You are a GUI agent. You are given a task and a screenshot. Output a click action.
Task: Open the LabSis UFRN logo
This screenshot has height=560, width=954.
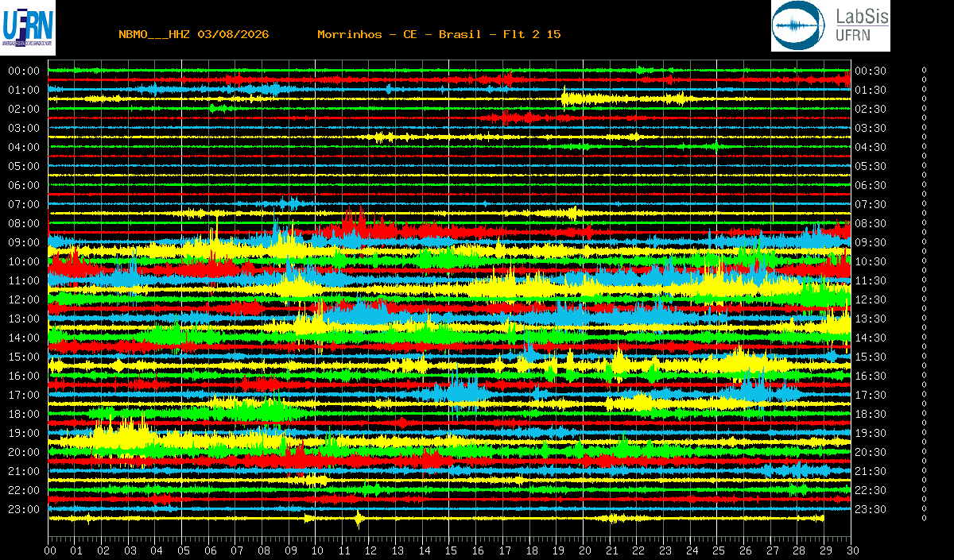click(831, 25)
